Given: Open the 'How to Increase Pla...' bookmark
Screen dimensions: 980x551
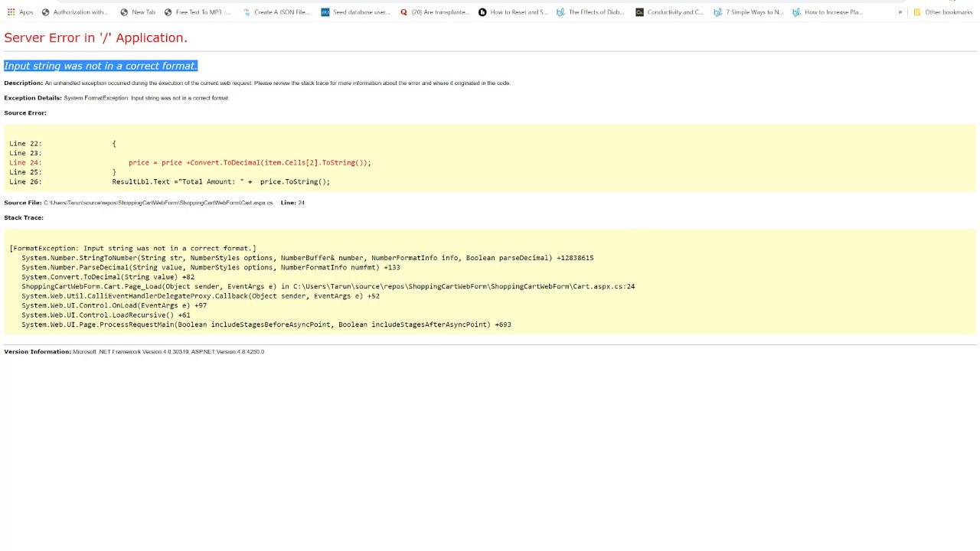Looking at the screenshot, I should [x=828, y=12].
